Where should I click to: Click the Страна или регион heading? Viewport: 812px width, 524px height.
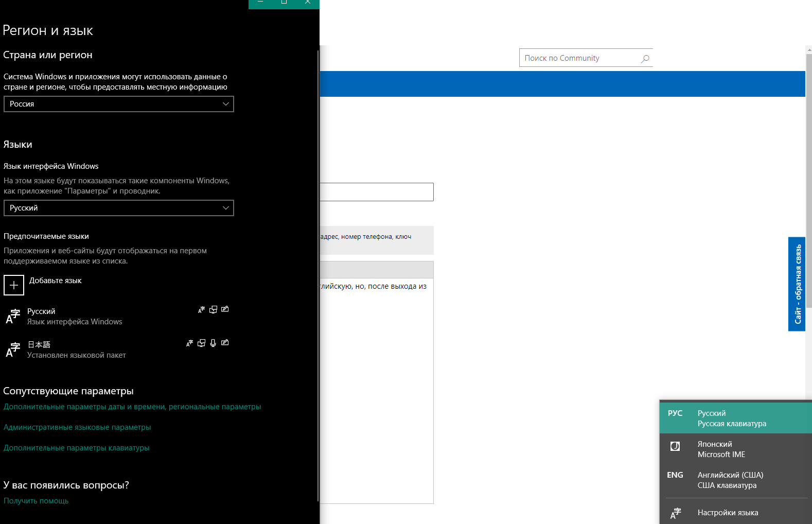(x=48, y=55)
